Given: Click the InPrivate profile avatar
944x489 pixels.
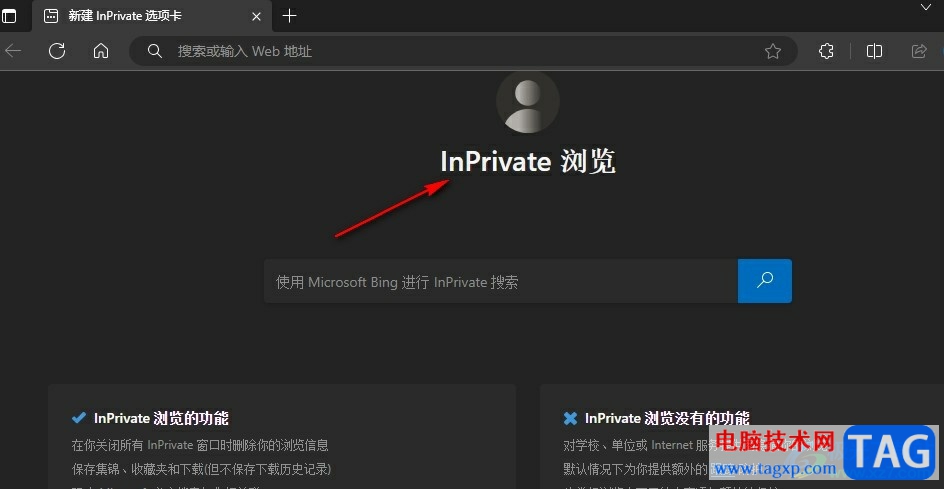Looking at the screenshot, I should point(528,102).
